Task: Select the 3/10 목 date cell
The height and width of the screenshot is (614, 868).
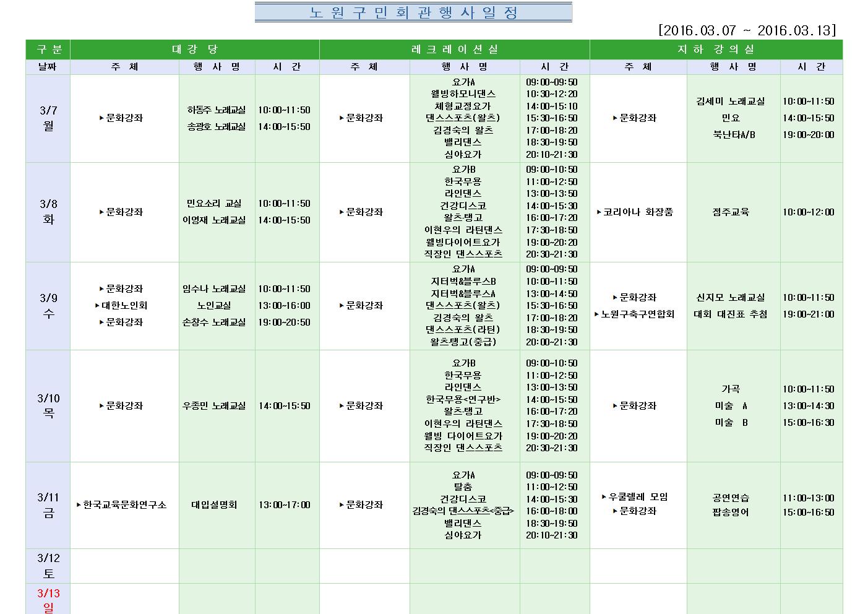Action: 48,406
